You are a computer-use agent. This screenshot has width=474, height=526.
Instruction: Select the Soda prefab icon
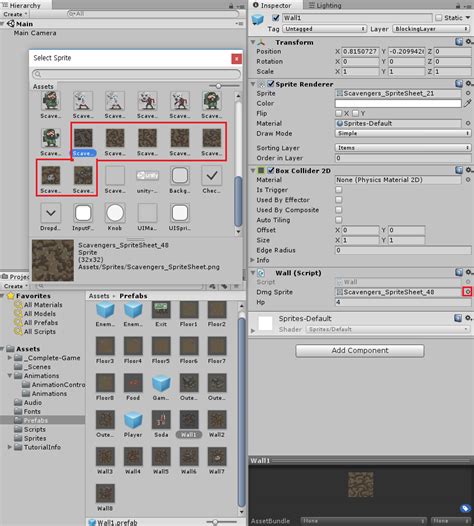click(161, 420)
